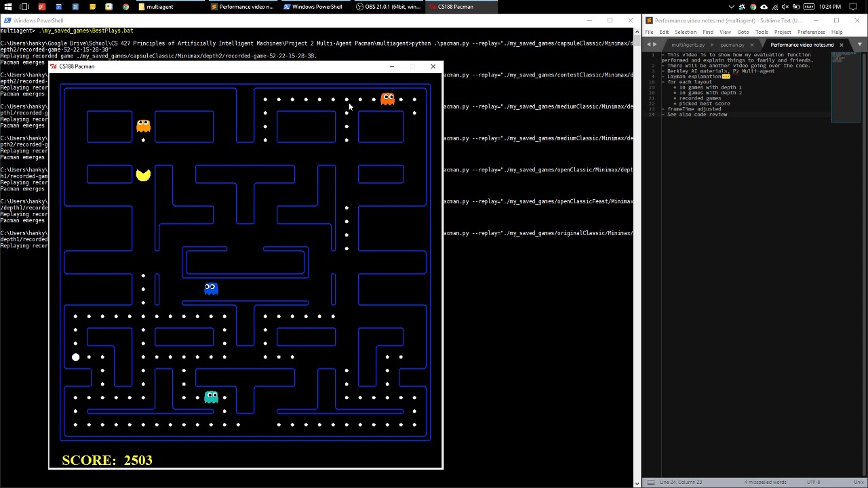Screen dimensions: 868x488
Task: Click the blue ghost in the maze center
Action: [x=211, y=289]
